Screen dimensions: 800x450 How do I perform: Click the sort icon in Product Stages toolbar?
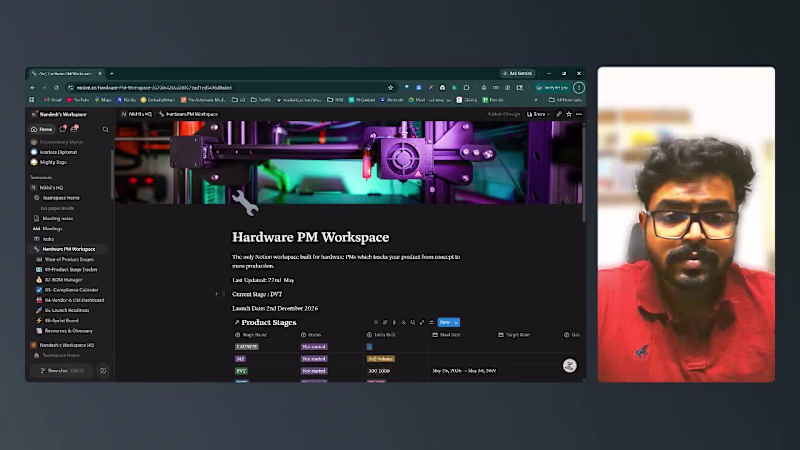[x=385, y=322]
